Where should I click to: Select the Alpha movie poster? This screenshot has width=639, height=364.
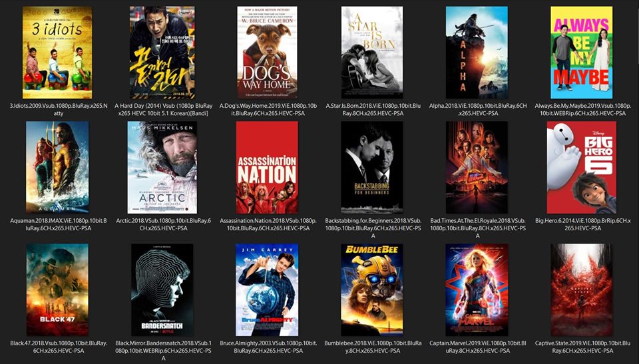(x=477, y=52)
